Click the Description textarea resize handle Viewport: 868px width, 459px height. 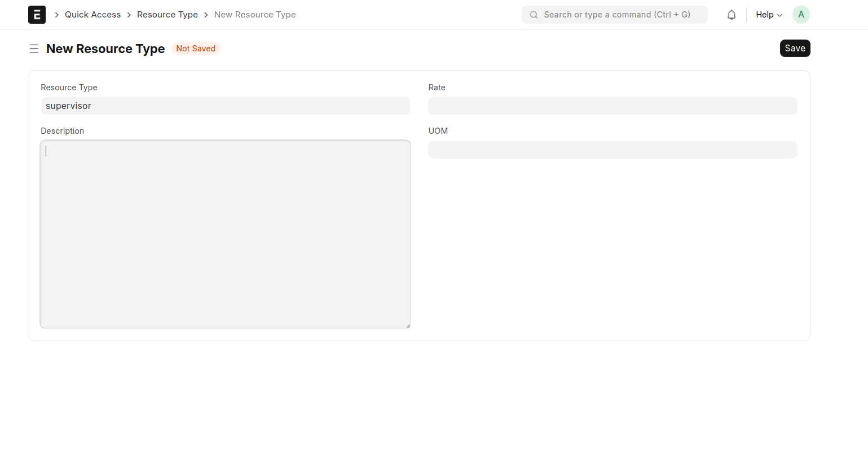click(408, 326)
